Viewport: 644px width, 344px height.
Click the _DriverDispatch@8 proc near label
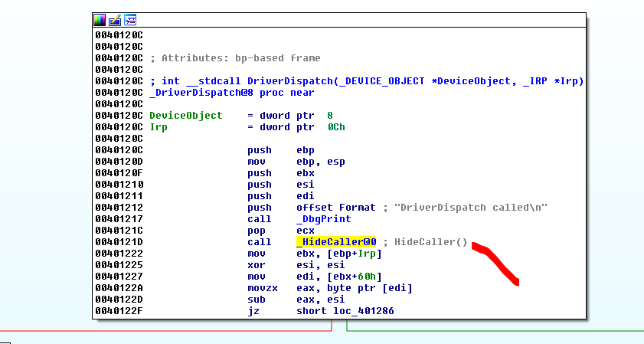pos(231,93)
